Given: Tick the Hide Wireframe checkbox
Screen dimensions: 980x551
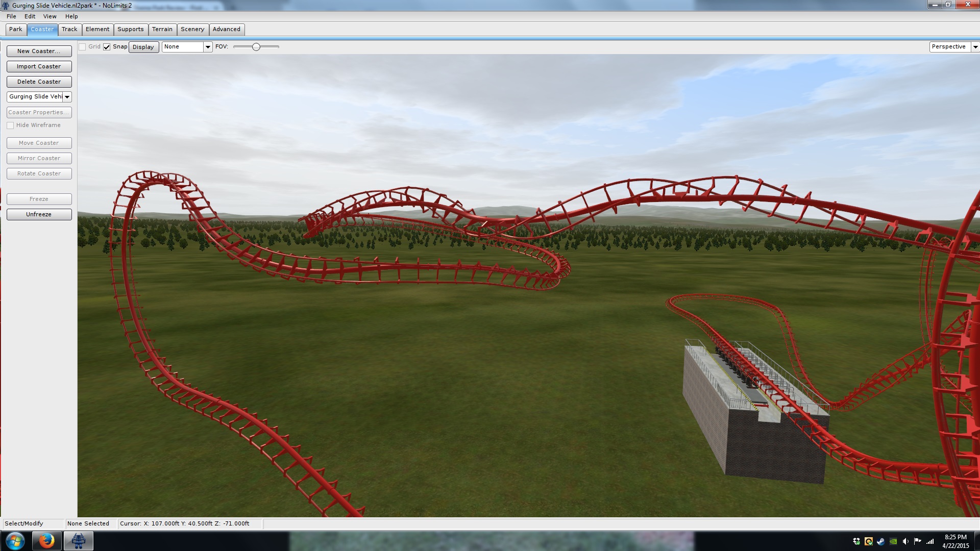Looking at the screenshot, I should pyautogui.click(x=10, y=126).
